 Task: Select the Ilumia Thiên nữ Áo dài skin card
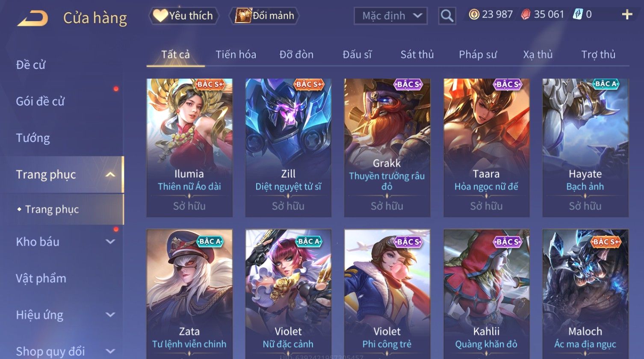click(189, 147)
